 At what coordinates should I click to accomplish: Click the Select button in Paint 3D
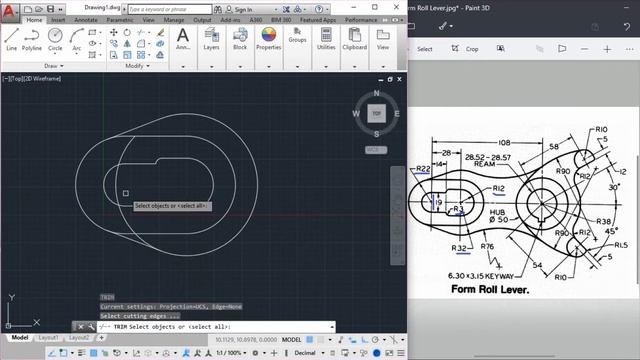click(424, 49)
